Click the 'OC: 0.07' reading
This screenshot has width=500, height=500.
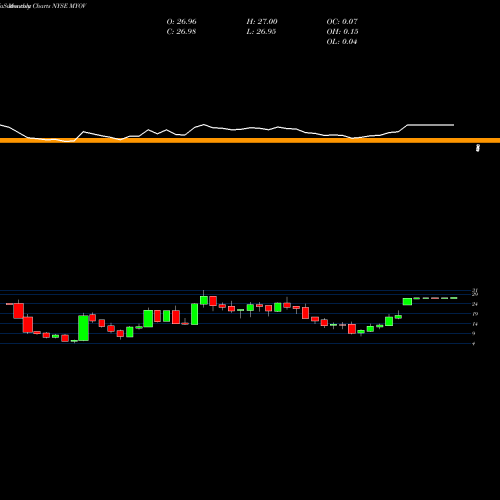[342, 21]
